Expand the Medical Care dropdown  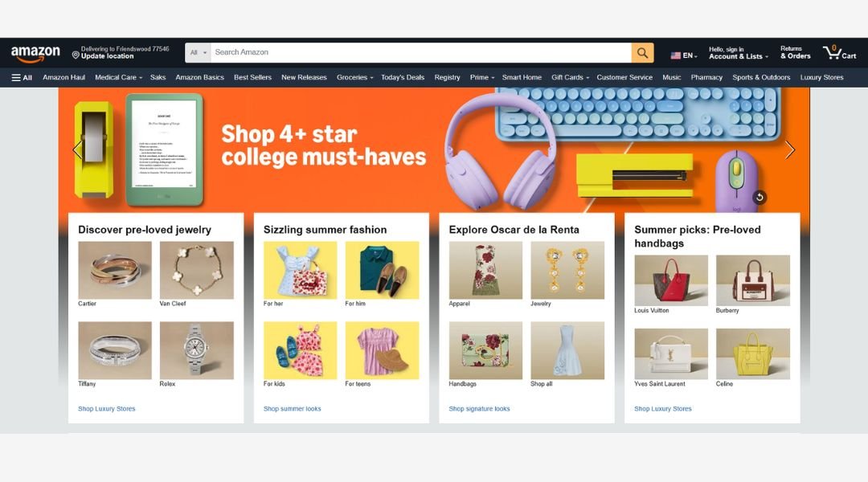click(x=118, y=77)
